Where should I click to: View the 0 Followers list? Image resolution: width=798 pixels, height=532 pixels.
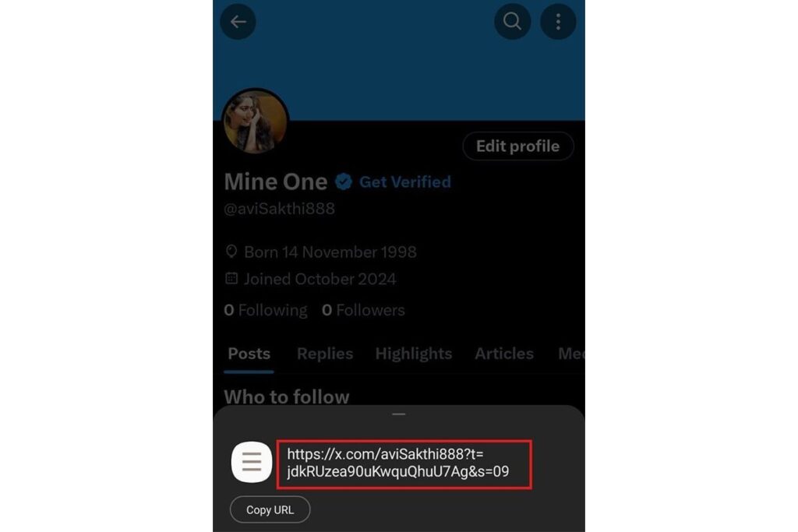(363, 310)
